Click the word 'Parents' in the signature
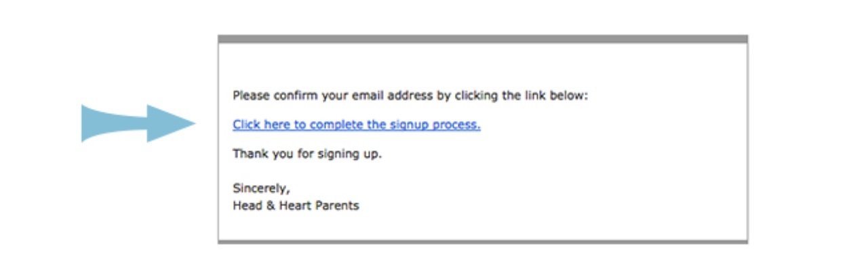Viewport: 868px width, 267px height. (x=336, y=205)
